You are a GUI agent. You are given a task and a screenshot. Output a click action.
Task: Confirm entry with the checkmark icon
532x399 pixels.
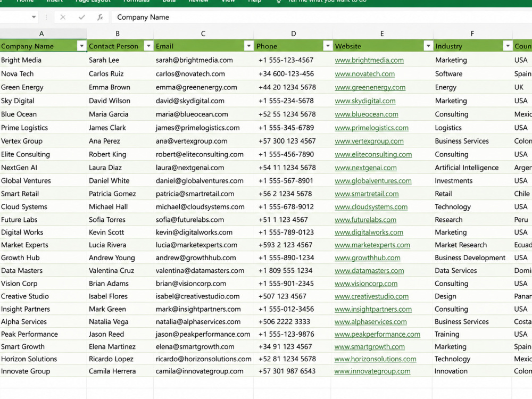click(81, 18)
